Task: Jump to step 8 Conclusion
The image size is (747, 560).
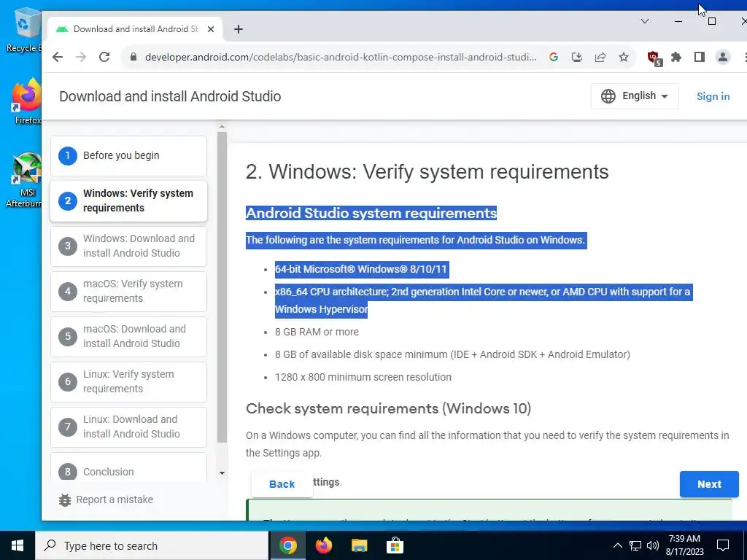Action: (x=128, y=467)
